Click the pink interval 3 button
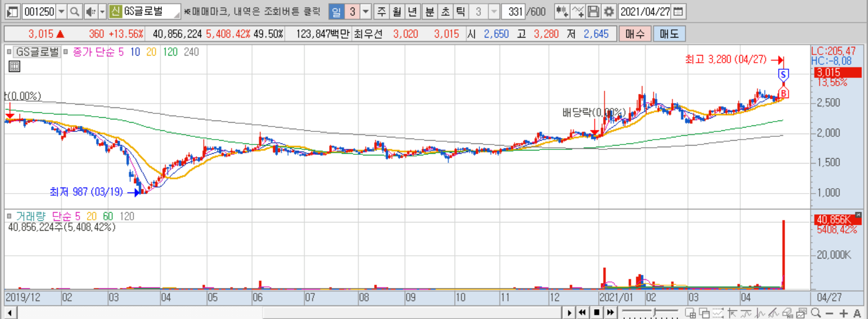Image resolution: width=868 pixels, height=319 pixels. pos(352,11)
